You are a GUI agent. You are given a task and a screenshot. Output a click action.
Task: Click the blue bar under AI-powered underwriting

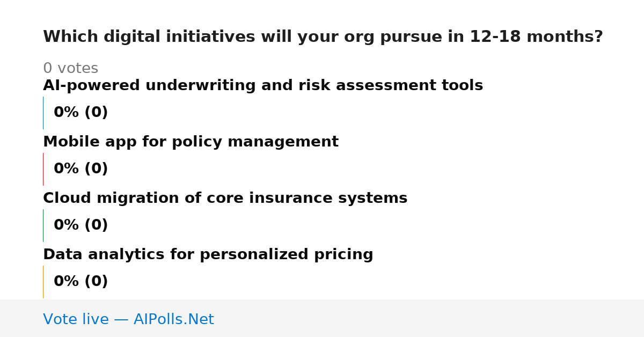43,113
